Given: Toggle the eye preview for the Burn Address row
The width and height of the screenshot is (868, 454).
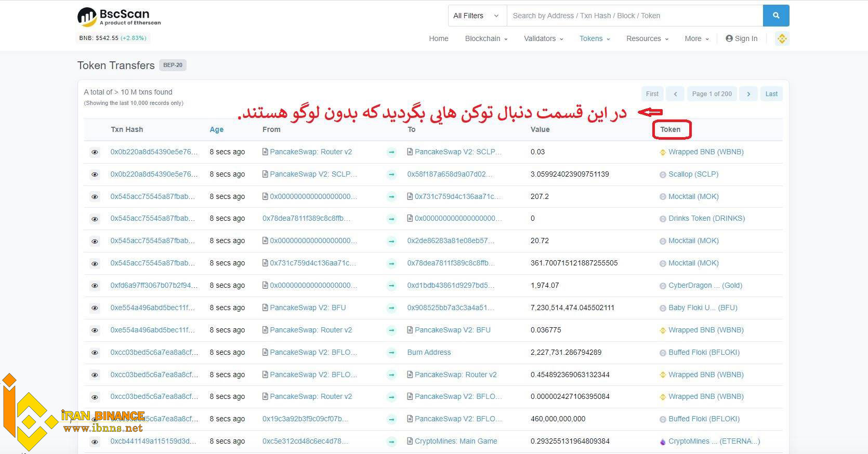Looking at the screenshot, I should [95, 353].
